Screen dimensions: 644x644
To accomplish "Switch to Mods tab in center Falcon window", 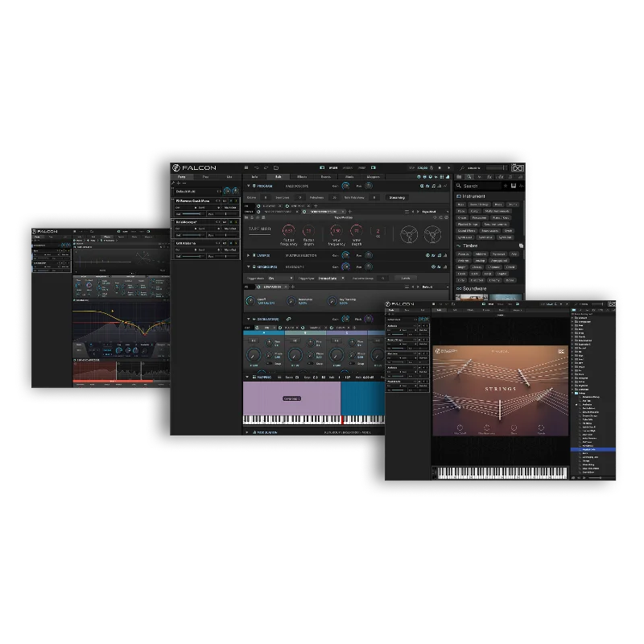I will tap(349, 176).
